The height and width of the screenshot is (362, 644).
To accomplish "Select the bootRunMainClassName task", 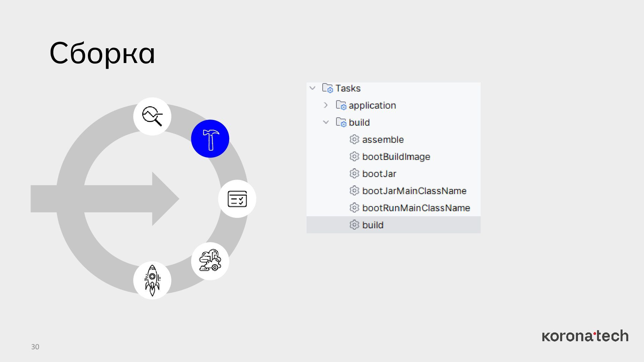I will (416, 208).
